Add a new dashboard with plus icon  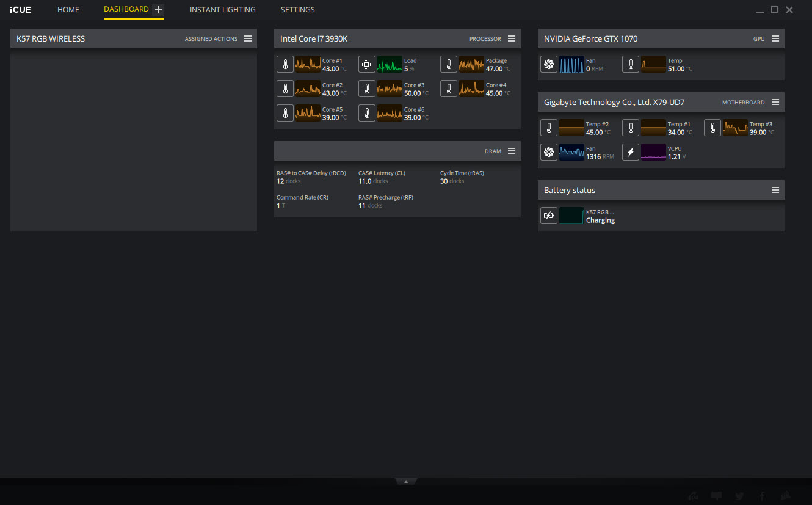(x=158, y=9)
